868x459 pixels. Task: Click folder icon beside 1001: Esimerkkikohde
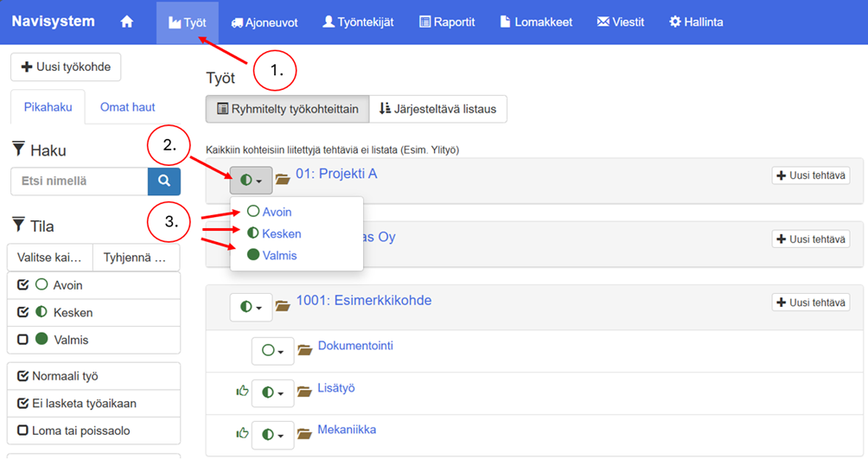pyautogui.click(x=283, y=306)
